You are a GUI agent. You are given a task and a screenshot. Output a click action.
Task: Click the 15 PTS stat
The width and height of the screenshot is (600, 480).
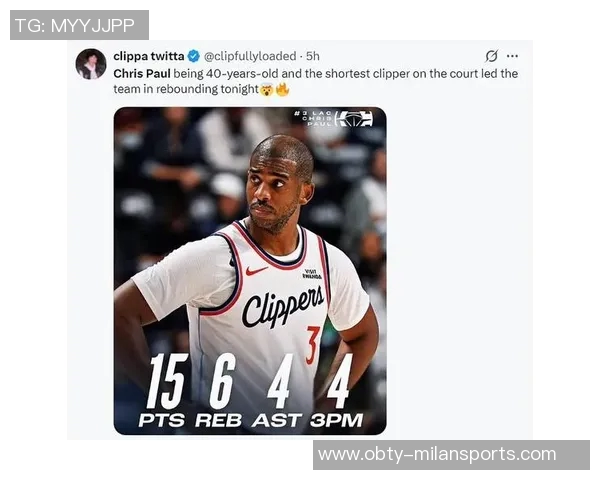coord(162,390)
